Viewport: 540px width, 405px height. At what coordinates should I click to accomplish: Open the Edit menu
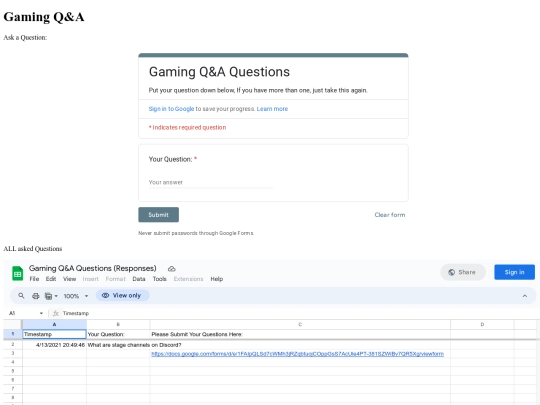[51, 279]
